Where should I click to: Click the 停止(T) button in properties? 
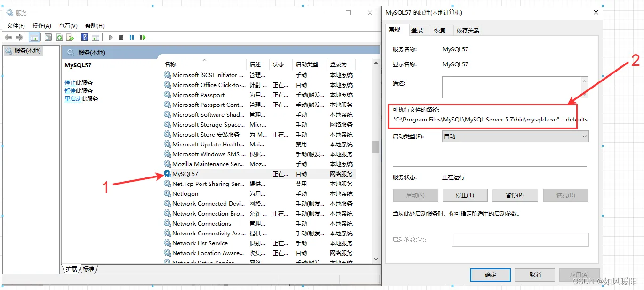(465, 195)
